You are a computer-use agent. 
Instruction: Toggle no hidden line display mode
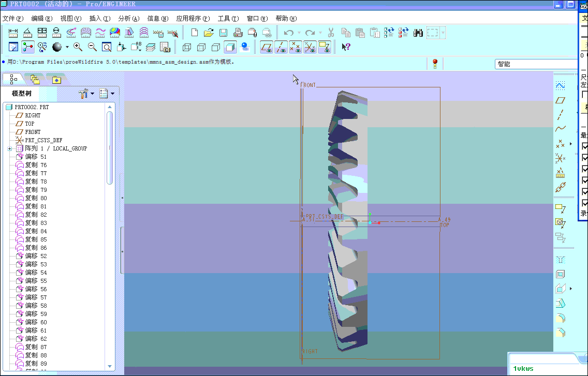click(216, 47)
